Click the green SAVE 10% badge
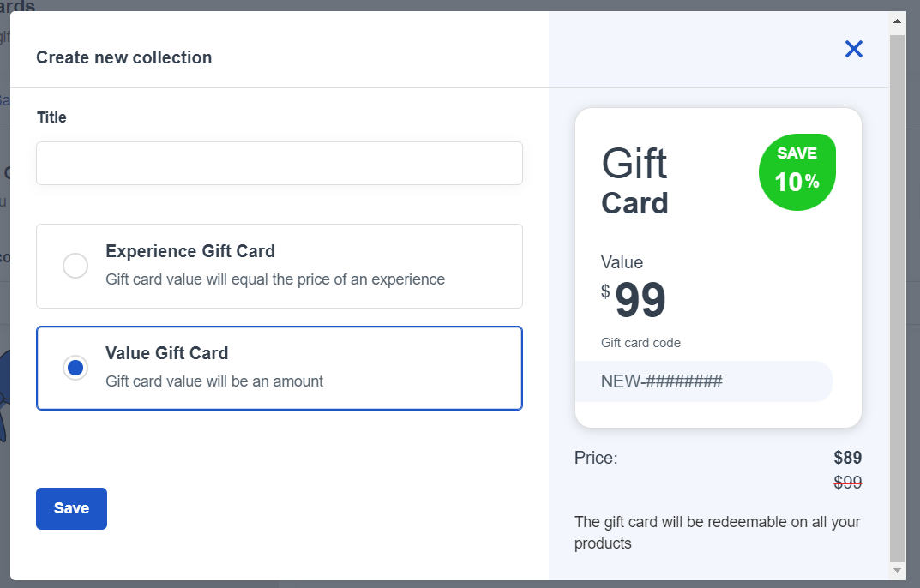The height and width of the screenshot is (588, 920). pyautogui.click(x=797, y=171)
